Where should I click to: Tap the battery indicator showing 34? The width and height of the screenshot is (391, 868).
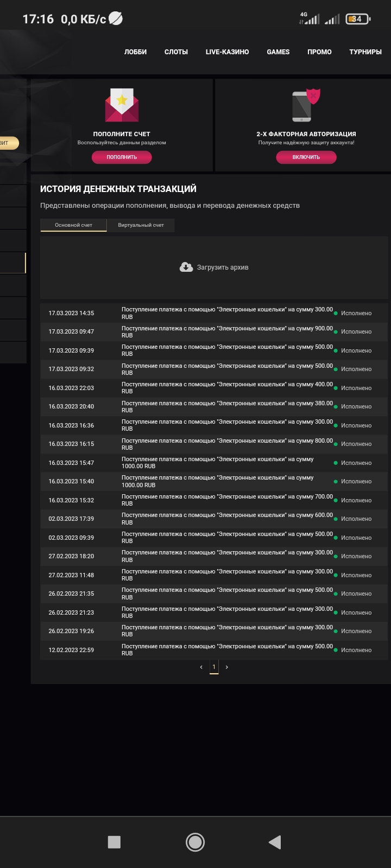tap(357, 17)
